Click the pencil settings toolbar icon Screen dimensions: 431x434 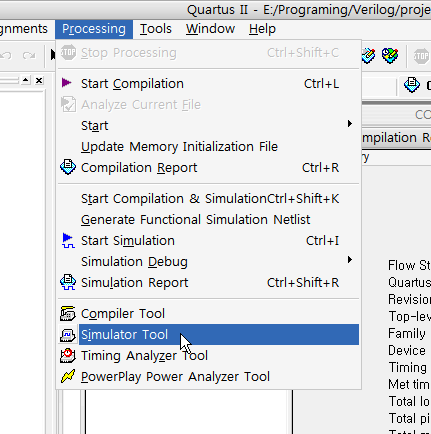[369, 55]
